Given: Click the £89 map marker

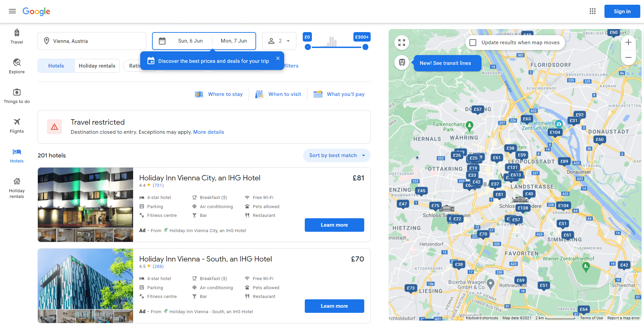Looking at the screenshot, I should 564,161.
